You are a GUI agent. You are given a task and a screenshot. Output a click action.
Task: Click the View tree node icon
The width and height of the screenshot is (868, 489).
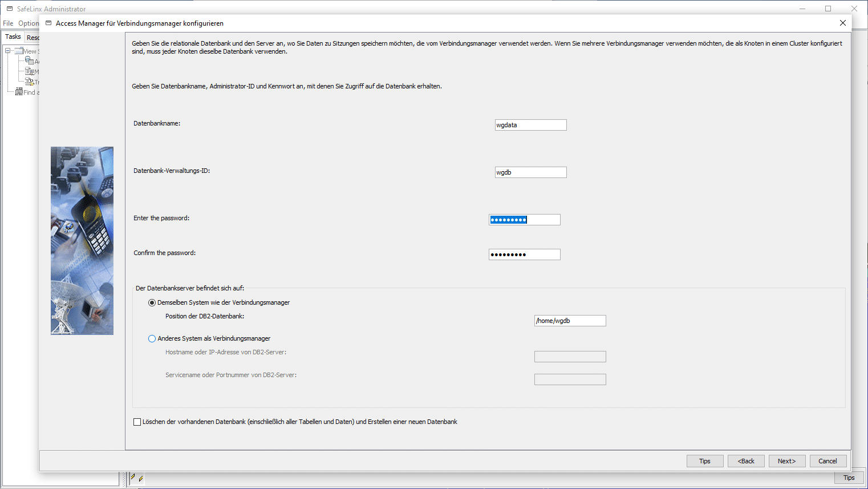tap(19, 51)
